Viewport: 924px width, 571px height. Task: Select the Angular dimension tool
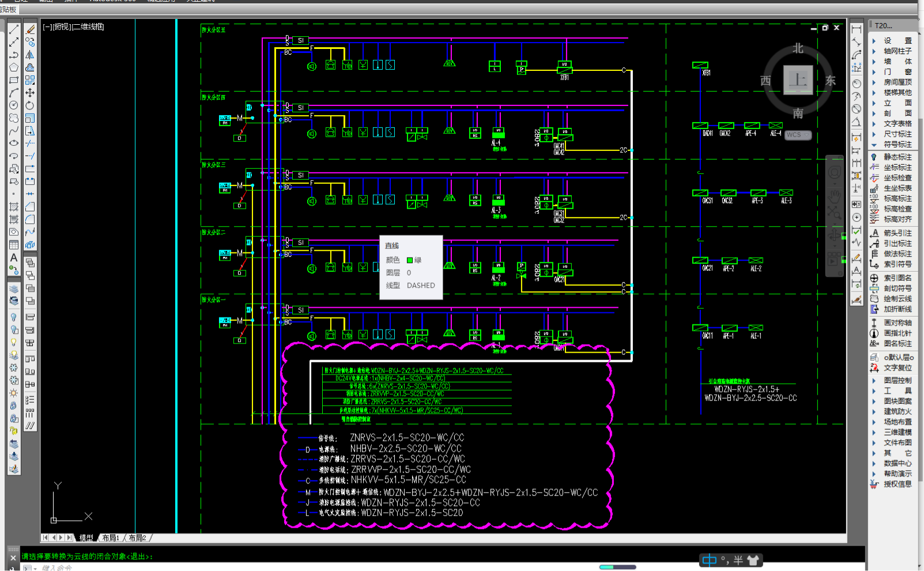tap(857, 122)
